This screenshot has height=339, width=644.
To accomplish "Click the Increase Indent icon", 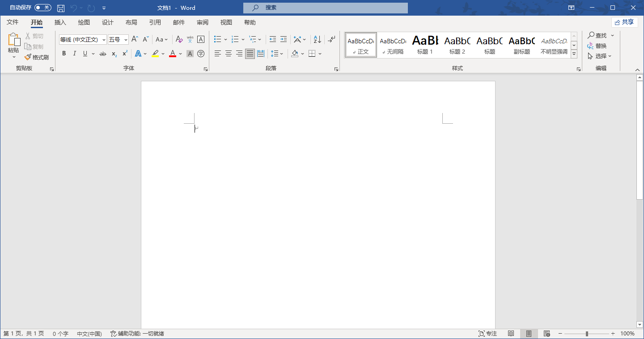I will (284, 39).
